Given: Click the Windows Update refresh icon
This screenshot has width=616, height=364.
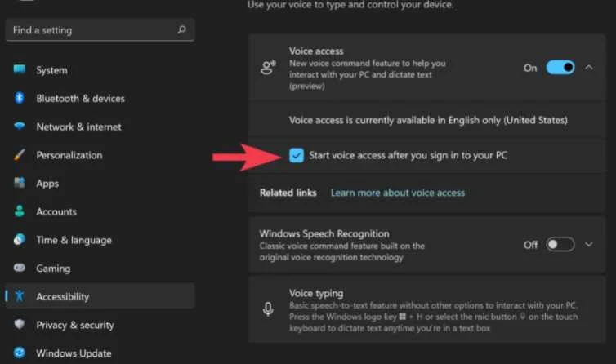Looking at the screenshot, I should (x=20, y=353).
